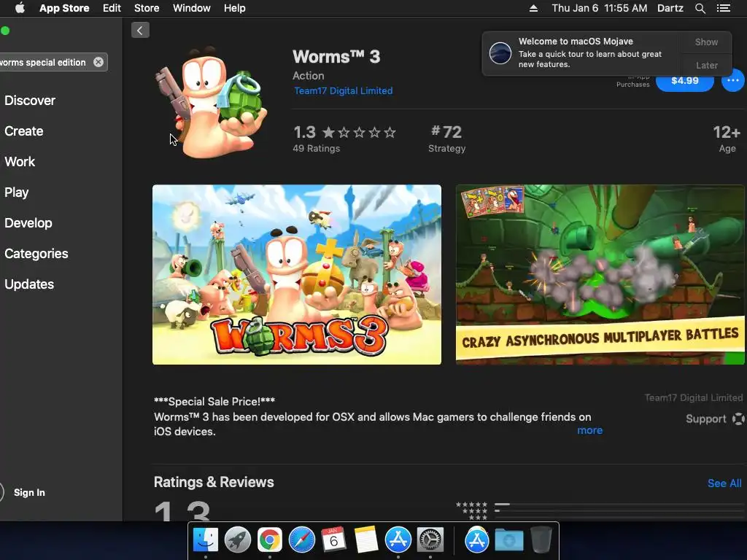747x560 pixels.
Task: Click the Worms™ 3 title text
Action: tap(336, 57)
